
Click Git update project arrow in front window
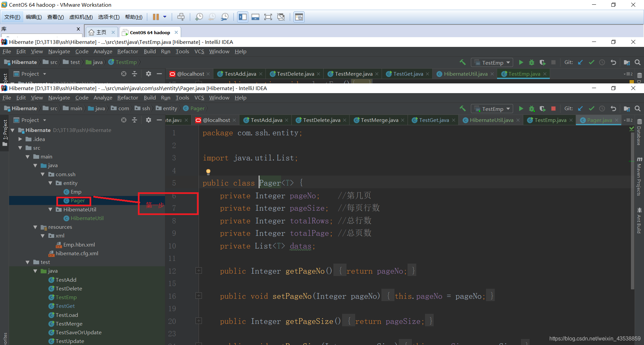click(x=581, y=109)
